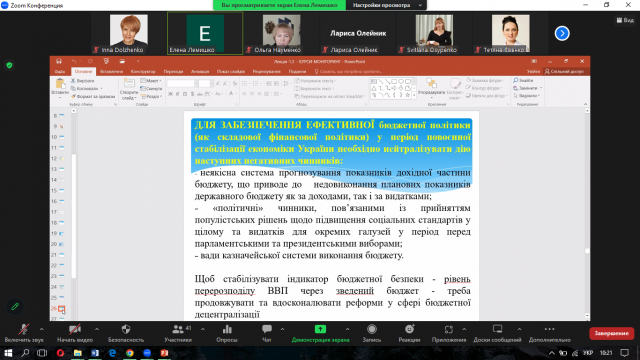
Task: Expand video options arrow next to camera
Action: [97, 329]
